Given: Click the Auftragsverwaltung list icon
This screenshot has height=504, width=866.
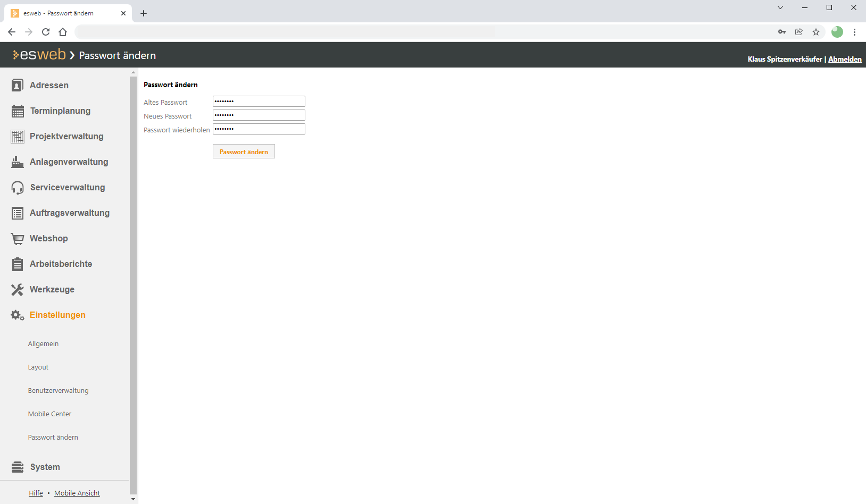Looking at the screenshot, I should click(18, 213).
